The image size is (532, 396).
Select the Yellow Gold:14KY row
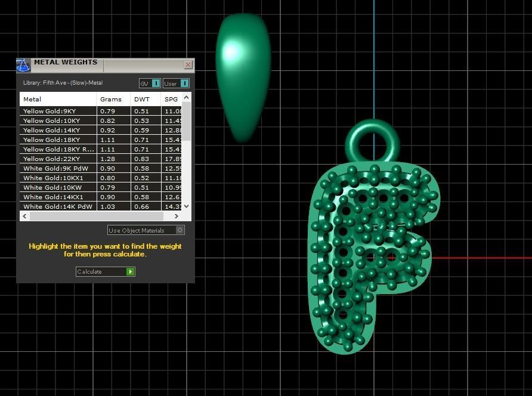point(101,130)
